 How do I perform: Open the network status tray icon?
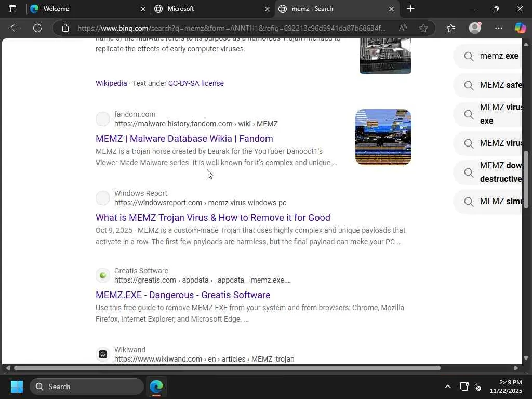tap(464, 387)
